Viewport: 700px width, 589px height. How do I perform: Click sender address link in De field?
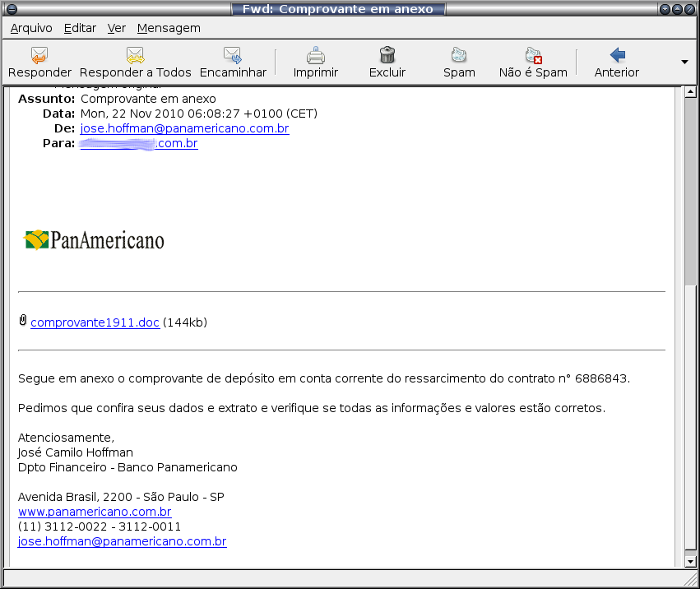click(185, 128)
